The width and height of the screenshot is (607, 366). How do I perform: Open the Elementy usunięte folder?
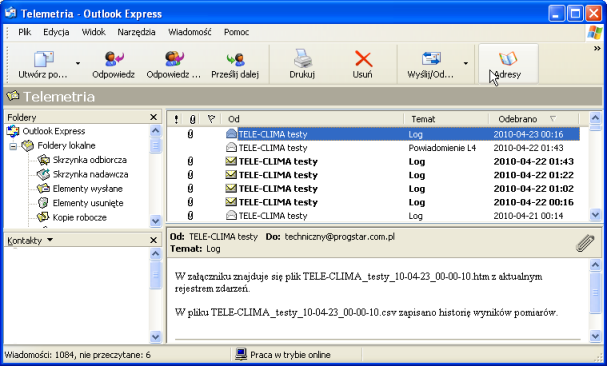tap(88, 203)
